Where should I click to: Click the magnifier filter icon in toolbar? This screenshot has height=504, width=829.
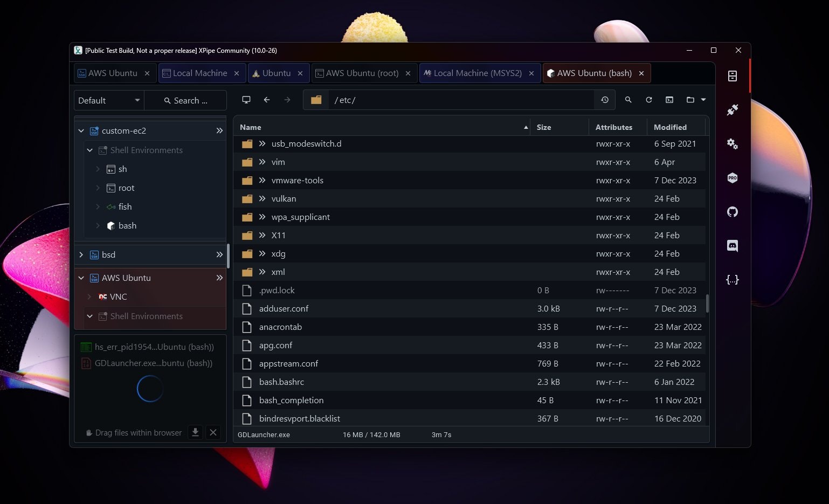(628, 100)
